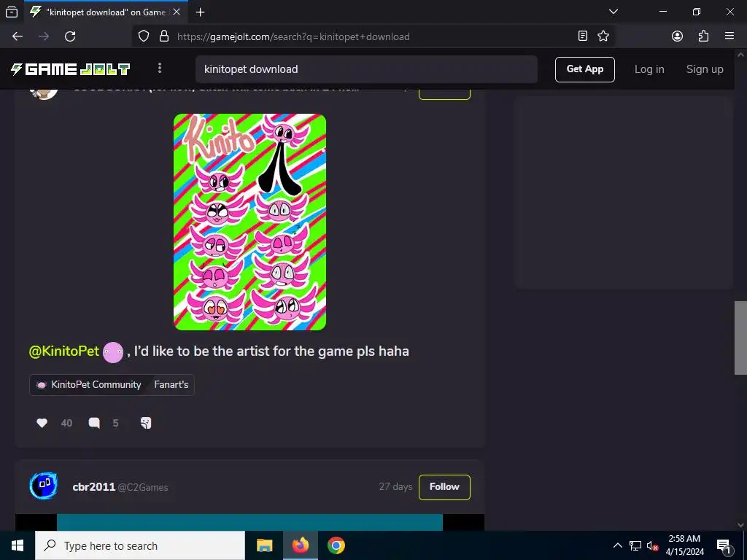Click the Log in link
Screen dimensions: 747x560
tap(649, 69)
